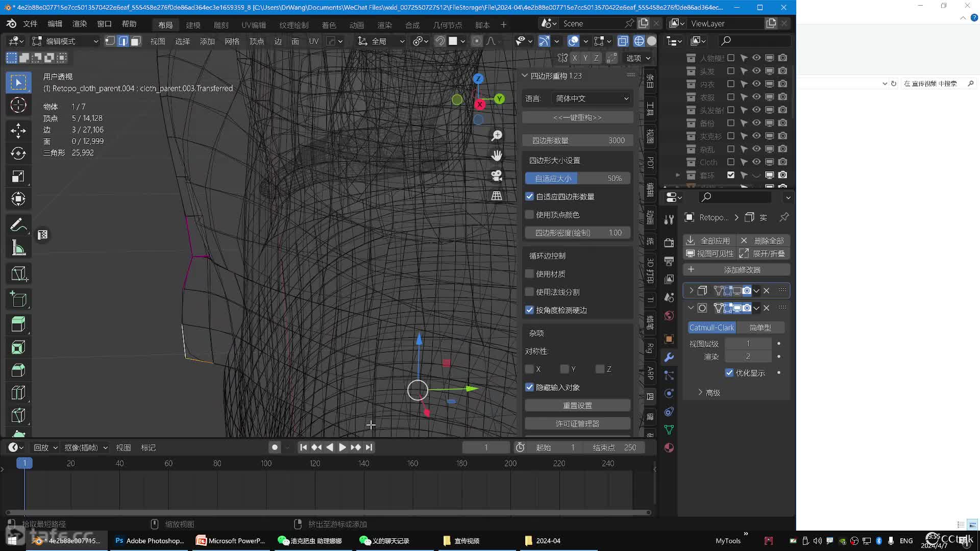Open 编辑模式 mode dropdown
Viewport: 980px width, 551px height.
(x=65, y=41)
